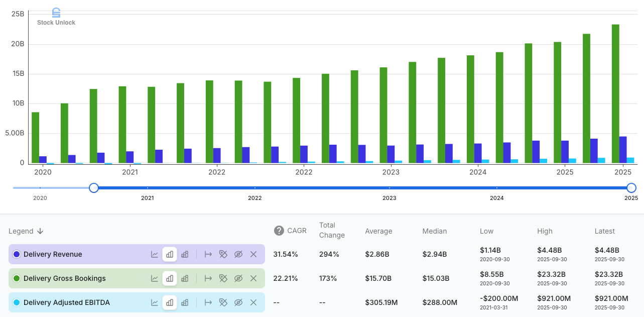This screenshot has height=317, width=644.
Task: Click the Average column header
Action: point(378,231)
